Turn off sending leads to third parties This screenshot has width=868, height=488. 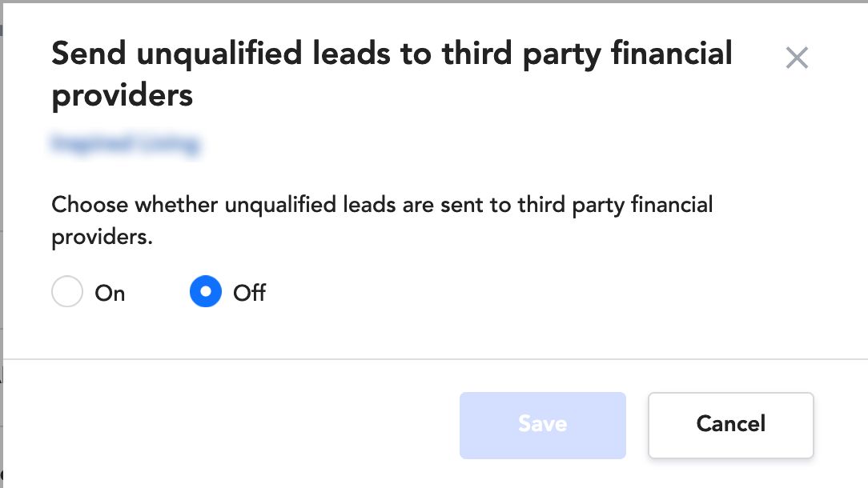(x=205, y=291)
